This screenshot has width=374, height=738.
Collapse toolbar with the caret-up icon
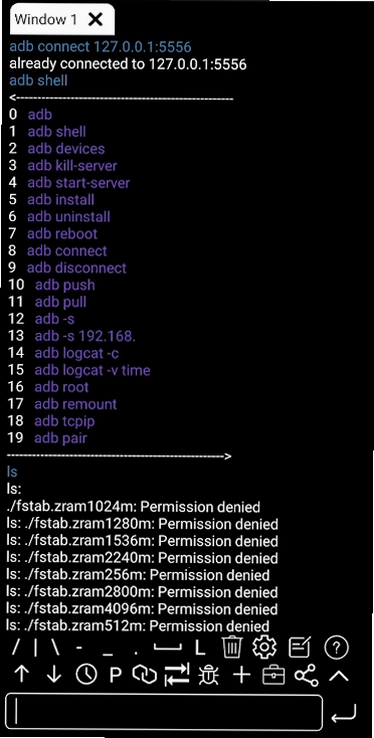[339, 676]
